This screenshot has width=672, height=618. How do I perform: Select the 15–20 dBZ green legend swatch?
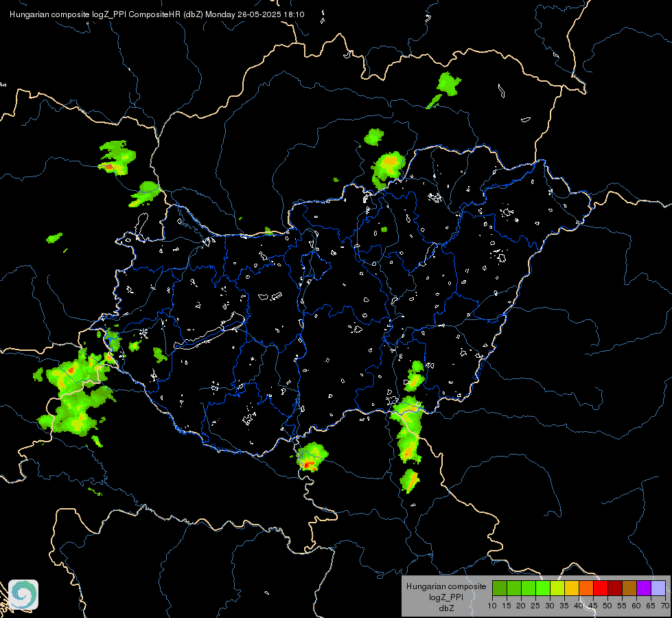[x=514, y=588]
